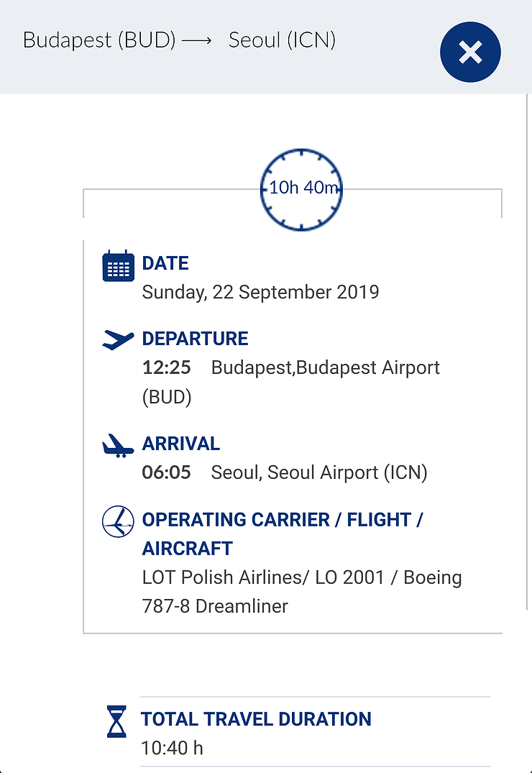This screenshot has height=773, width=532.
Task: Click the vertical scrollbar on the right edge
Action: click(528, 352)
